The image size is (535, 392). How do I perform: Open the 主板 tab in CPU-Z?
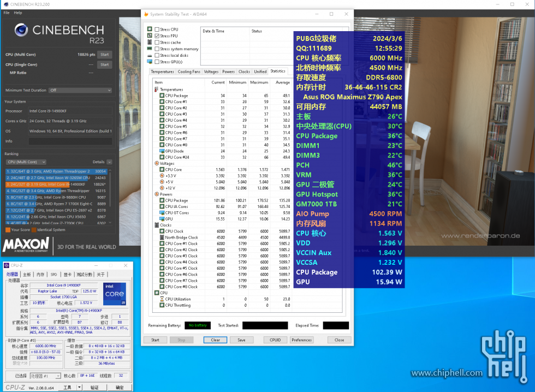27,274
